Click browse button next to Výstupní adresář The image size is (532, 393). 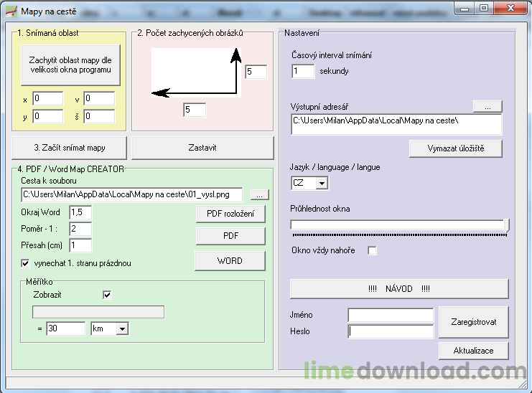[487, 106]
